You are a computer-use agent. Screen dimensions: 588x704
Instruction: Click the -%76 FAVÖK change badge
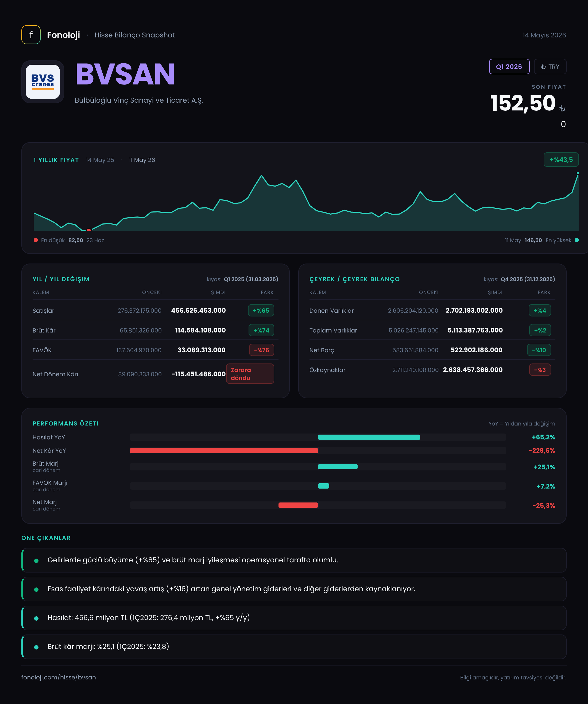261,350
